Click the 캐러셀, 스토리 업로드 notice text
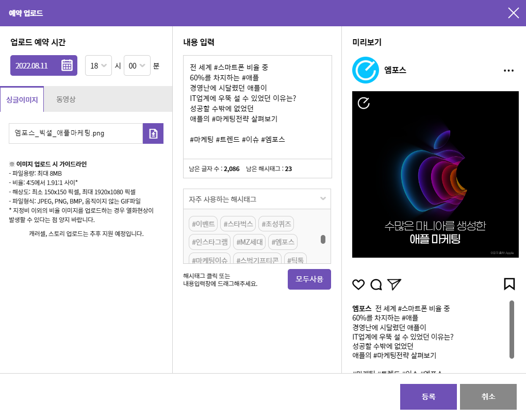Image resolution: width=526 pixels, height=420 pixels. (x=86, y=233)
